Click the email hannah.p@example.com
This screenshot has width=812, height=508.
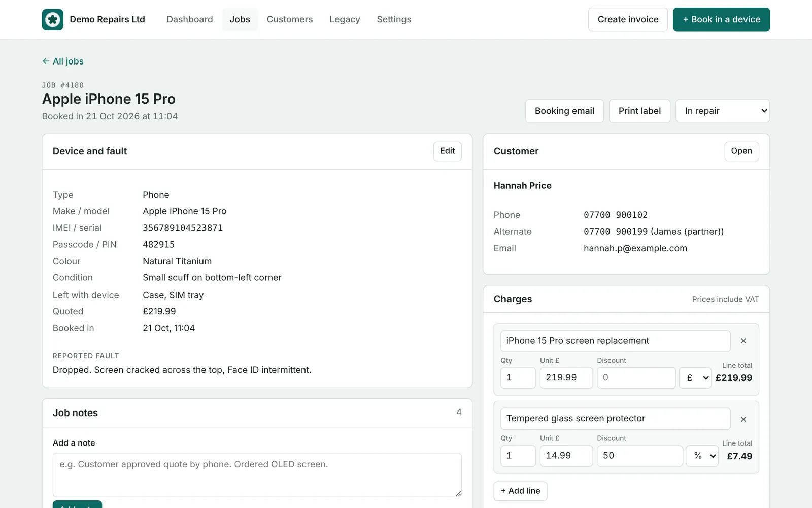(x=635, y=248)
